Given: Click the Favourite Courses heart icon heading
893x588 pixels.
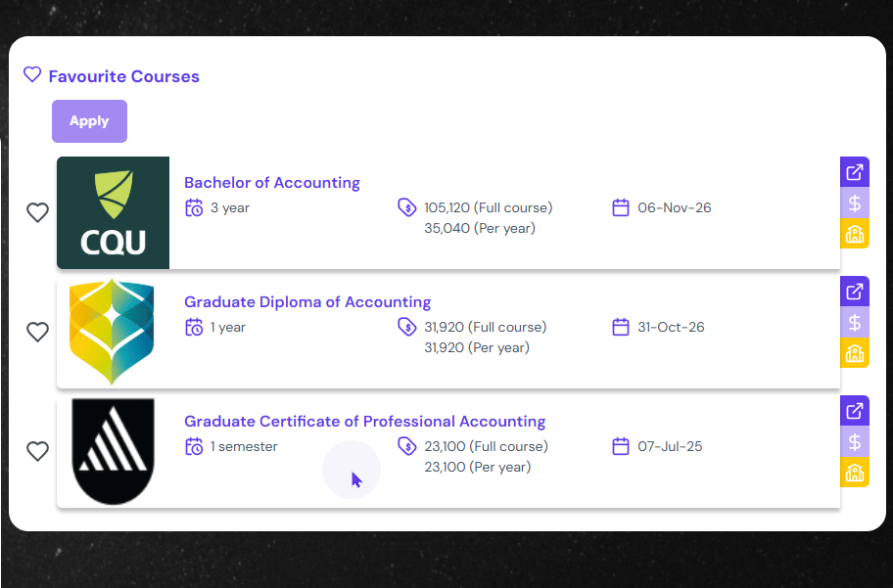Looking at the screenshot, I should (x=32, y=75).
